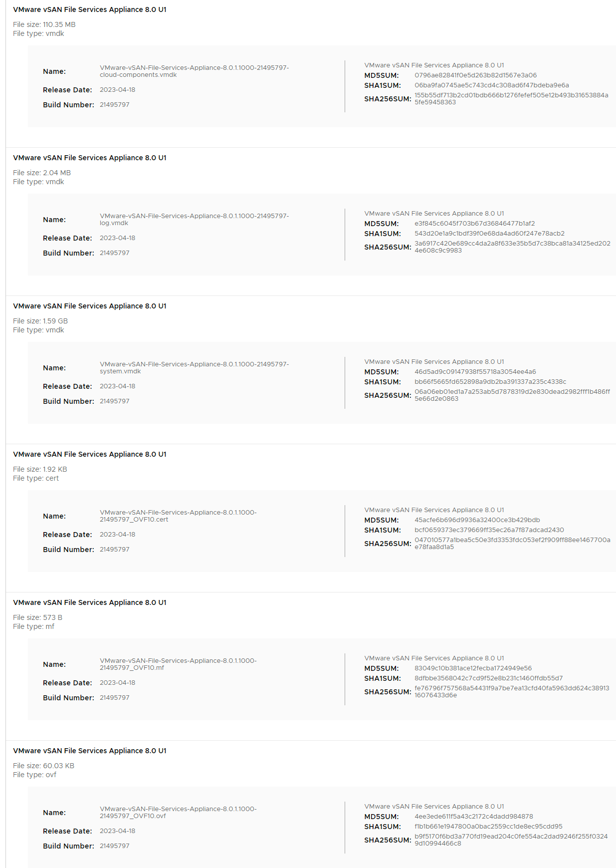Viewport: 616px width, 868px height.
Task: Click SHA256SUM value starting with 06a06eb
Action: pos(512,395)
